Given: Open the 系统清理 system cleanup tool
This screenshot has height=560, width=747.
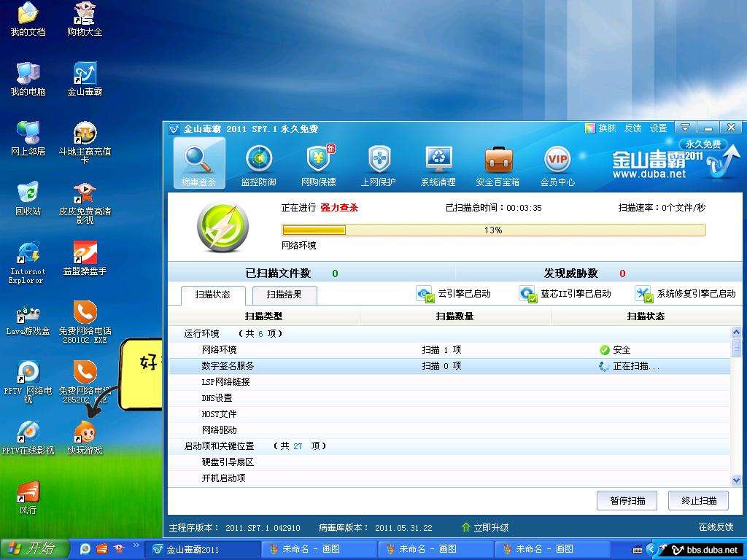Looking at the screenshot, I should tap(438, 162).
